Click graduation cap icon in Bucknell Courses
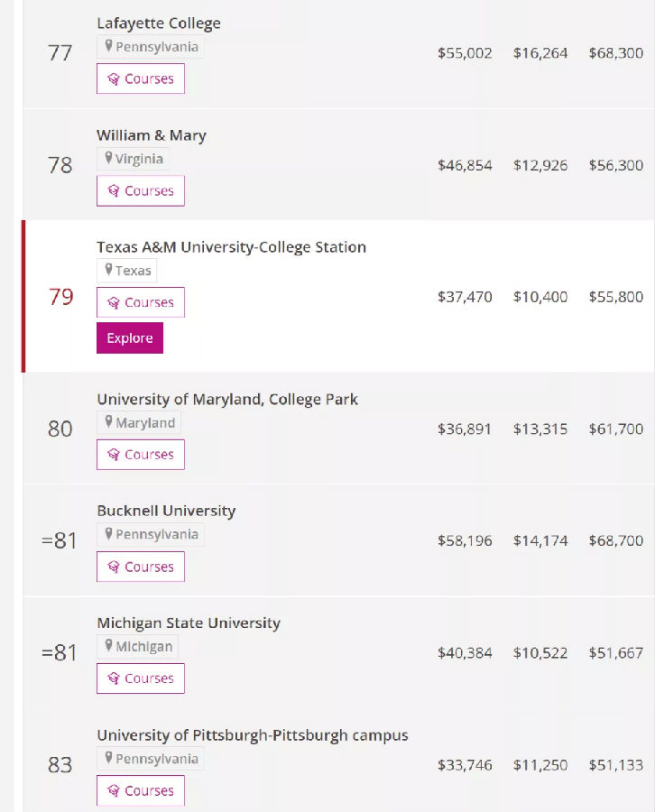The width and height of the screenshot is (655, 812). click(114, 567)
